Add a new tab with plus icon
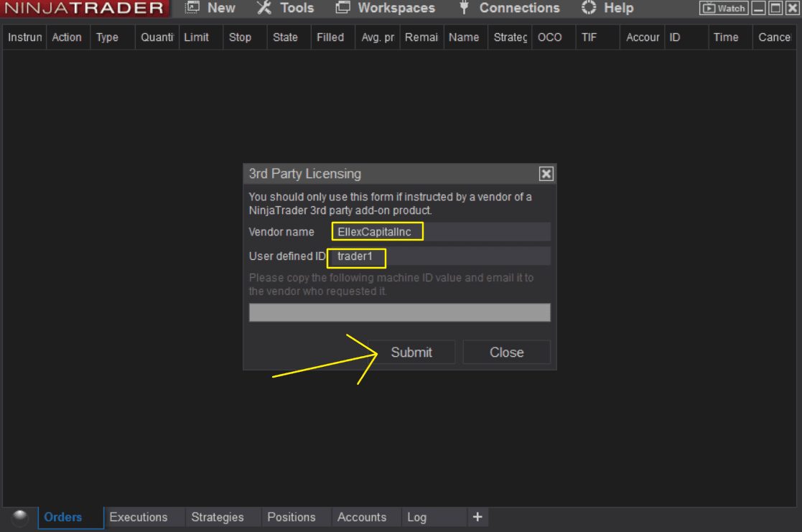This screenshot has height=532, width=802. (477, 517)
